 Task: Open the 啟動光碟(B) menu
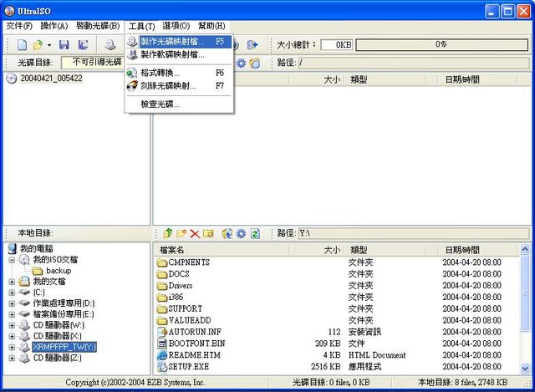[98, 26]
